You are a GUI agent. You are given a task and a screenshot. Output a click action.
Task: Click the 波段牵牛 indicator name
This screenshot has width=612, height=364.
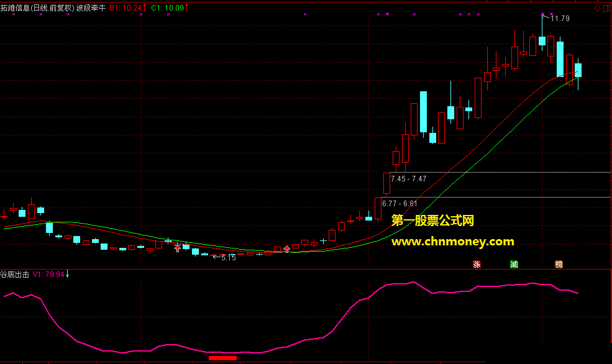click(91, 8)
